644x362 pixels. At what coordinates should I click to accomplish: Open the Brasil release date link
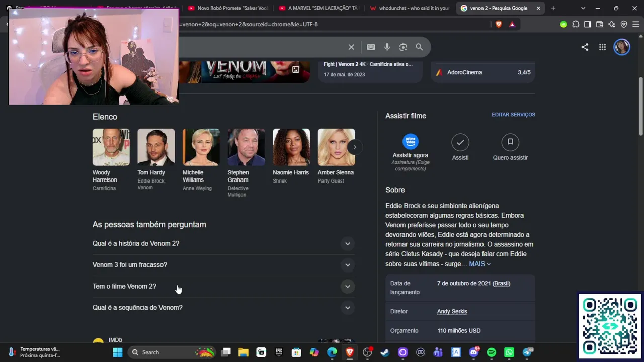pos(501,283)
